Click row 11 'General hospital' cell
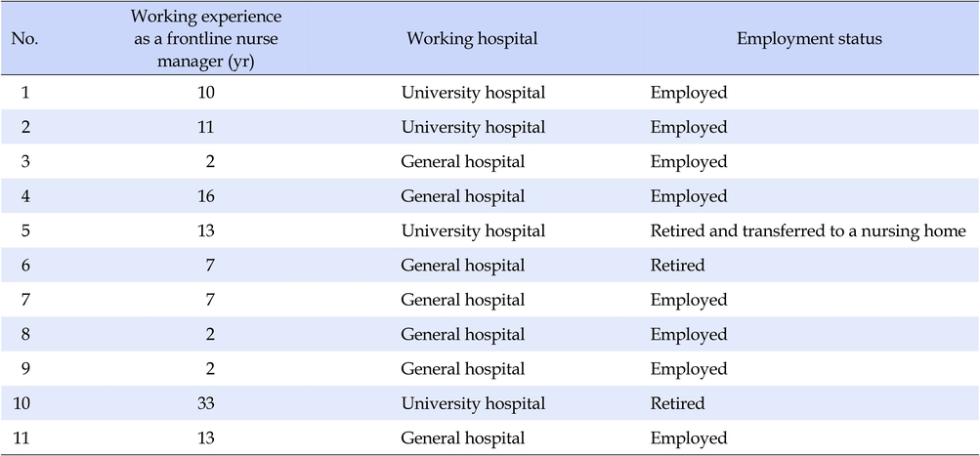The height and width of the screenshot is (456, 980). click(x=462, y=437)
